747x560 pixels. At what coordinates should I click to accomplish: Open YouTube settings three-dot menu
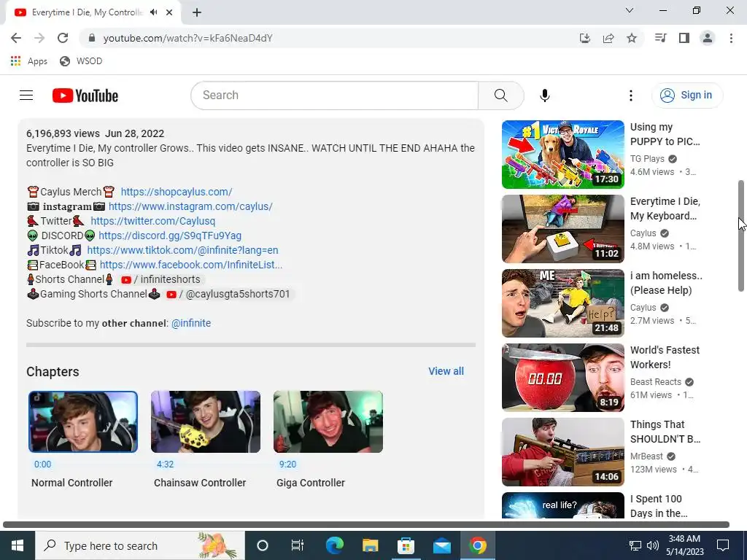click(x=631, y=96)
